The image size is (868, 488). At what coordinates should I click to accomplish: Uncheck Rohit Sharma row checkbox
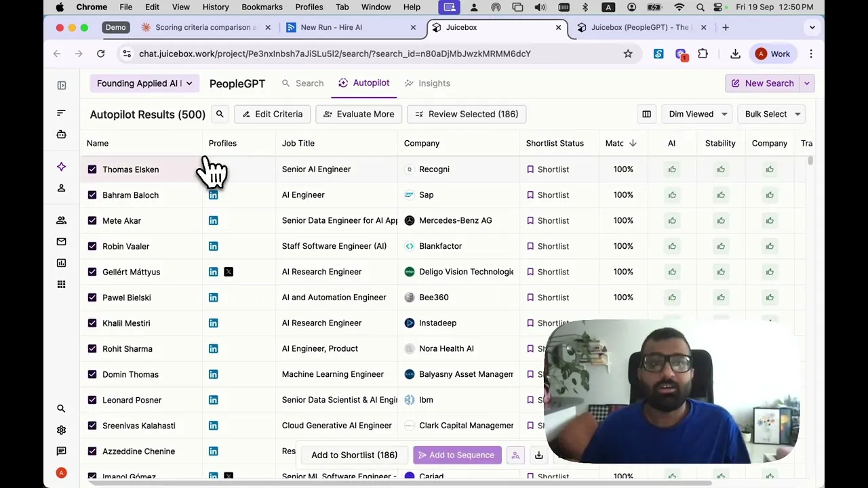click(92, 348)
